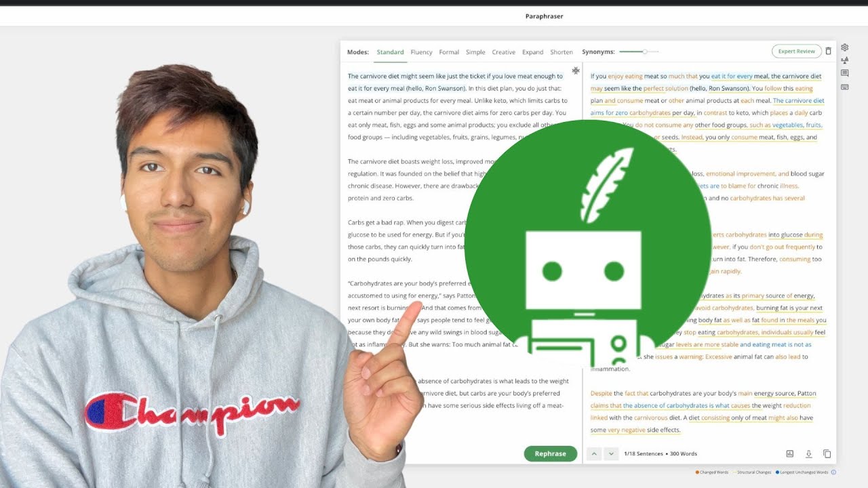
Task: Click the phrase "very negative" in the output
Action: click(x=627, y=430)
